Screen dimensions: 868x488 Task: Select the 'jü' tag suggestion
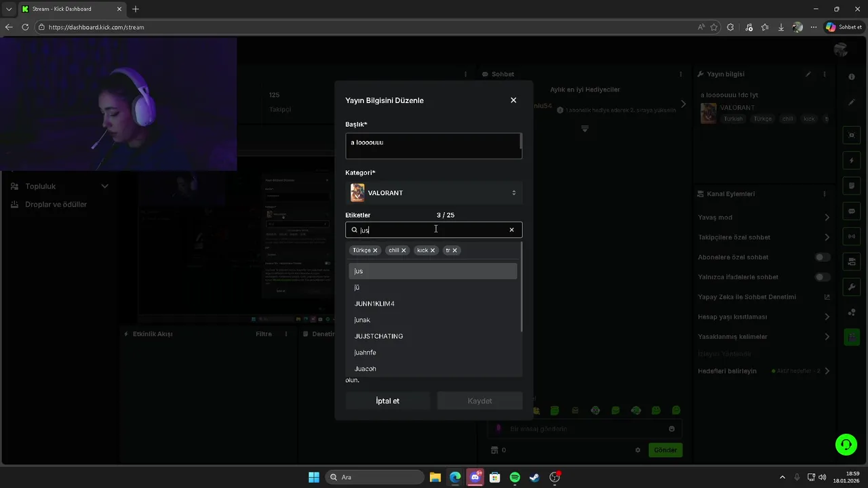click(x=433, y=287)
